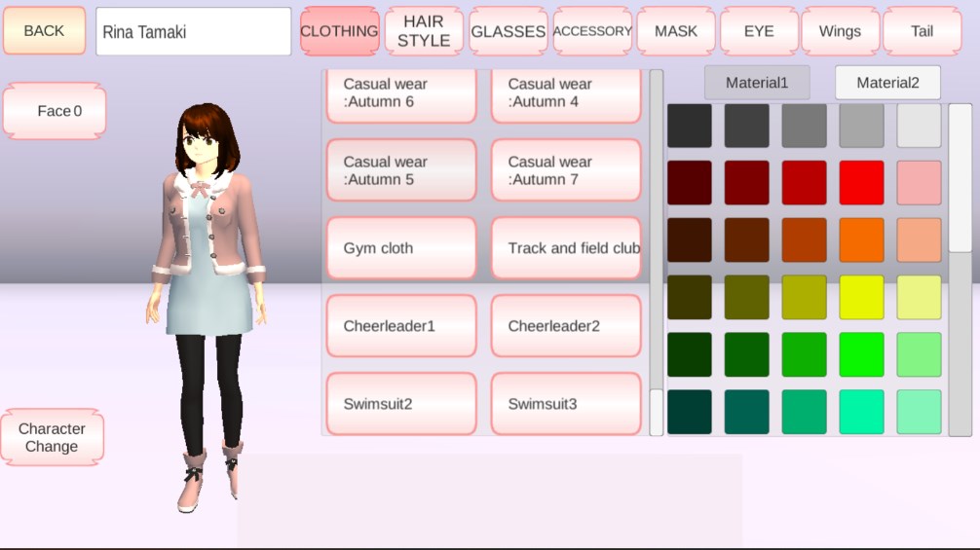
Task: Pick the Track and field club outfit
Action: pyautogui.click(x=566, y=248)
